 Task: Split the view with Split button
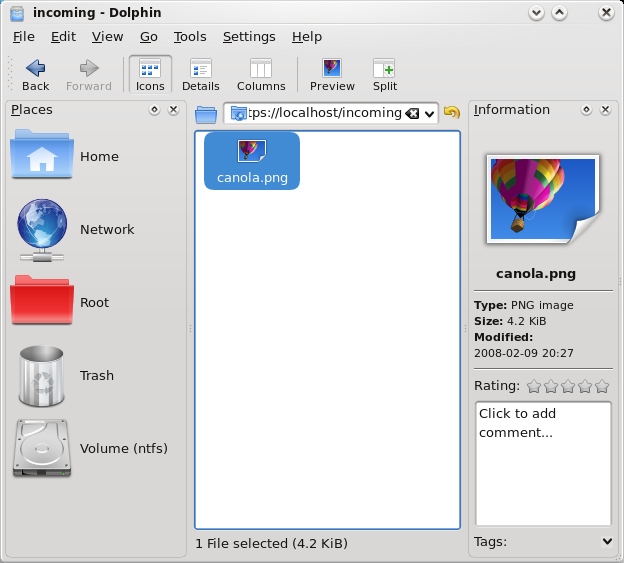385,75
